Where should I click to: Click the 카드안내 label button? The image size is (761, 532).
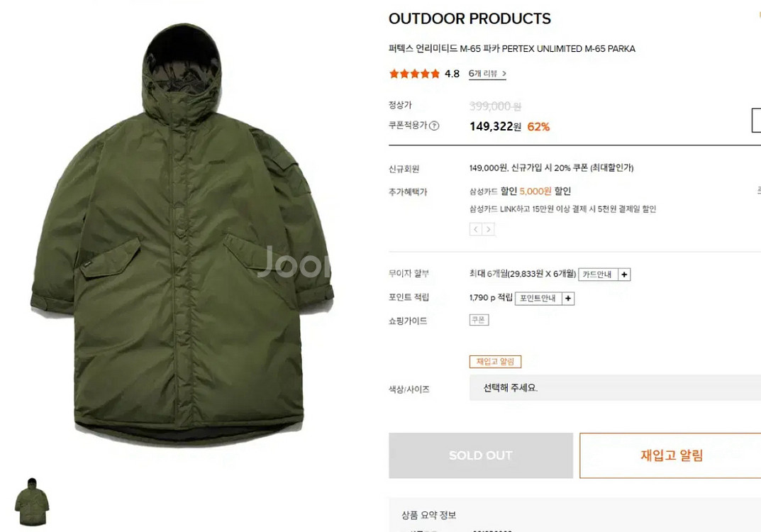[597, 275]
